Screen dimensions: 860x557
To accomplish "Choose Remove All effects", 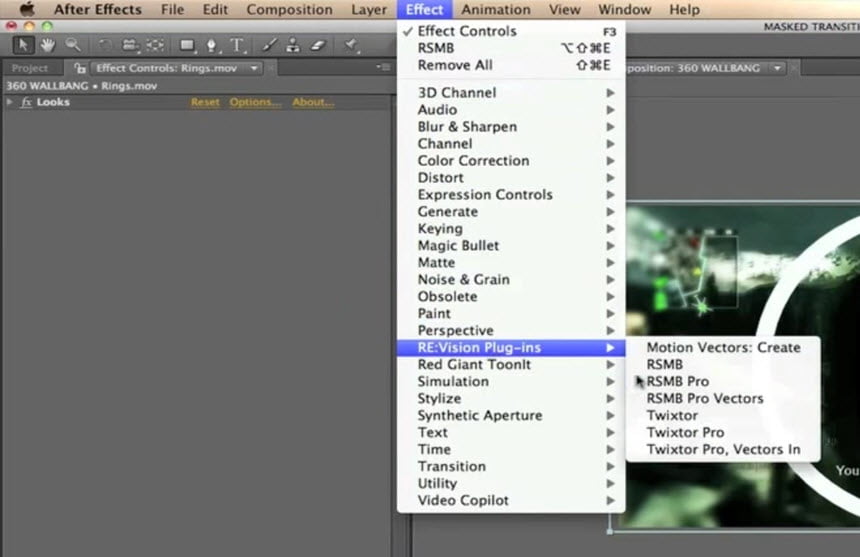I will click(511, 65).
